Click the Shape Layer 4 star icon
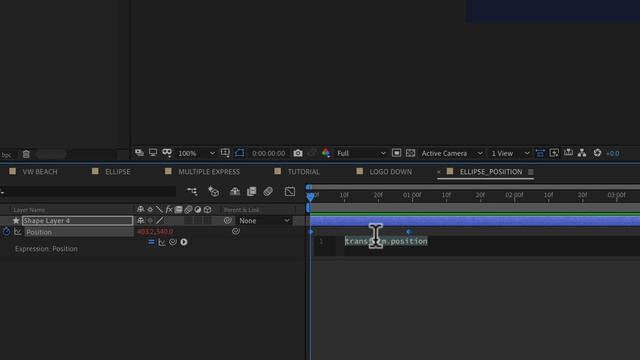The width and height of the screenshot is (640, 360). pos(16,220)
